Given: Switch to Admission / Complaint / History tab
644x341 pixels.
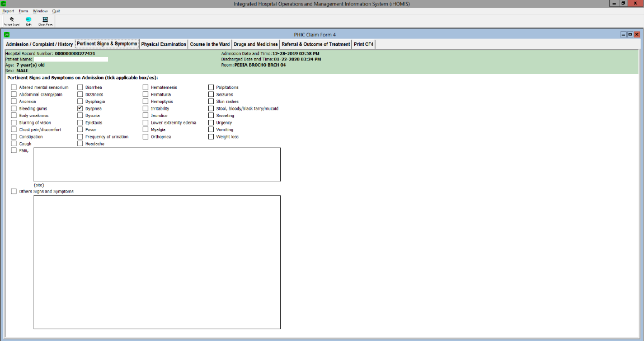Looking at the screenshot, I should (39, 44).
